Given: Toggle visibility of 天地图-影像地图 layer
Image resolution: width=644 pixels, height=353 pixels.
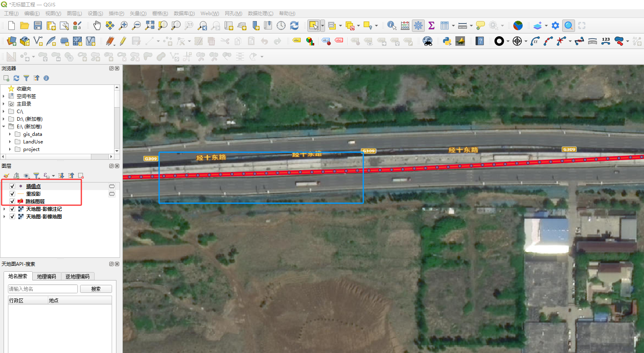Looking at the screenshot, I should [12, 216].
